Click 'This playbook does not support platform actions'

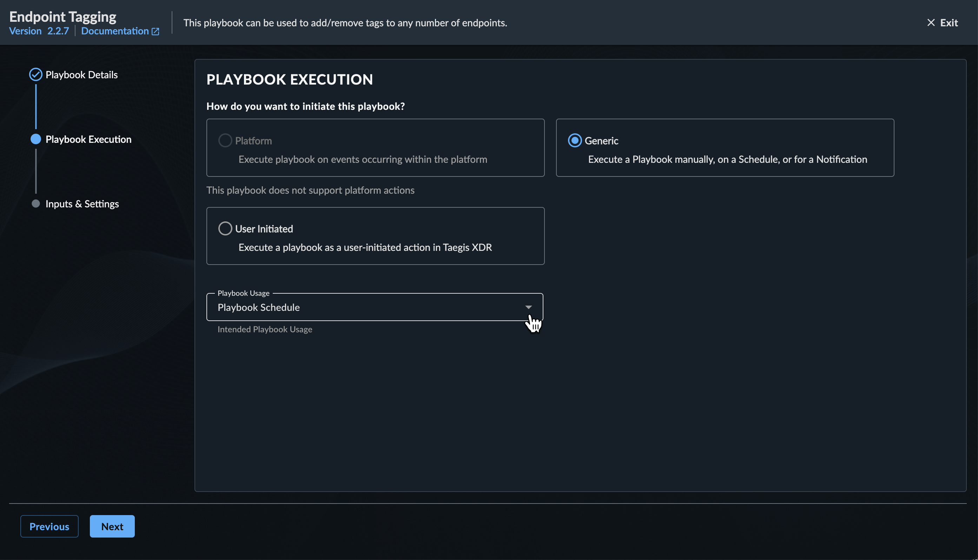(x=310, y=190)
